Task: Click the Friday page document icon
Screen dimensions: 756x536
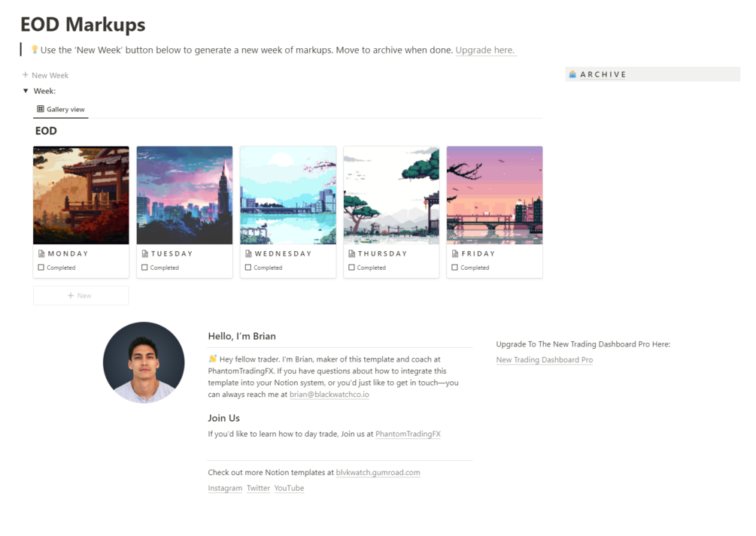Action: tap(455, 254)
